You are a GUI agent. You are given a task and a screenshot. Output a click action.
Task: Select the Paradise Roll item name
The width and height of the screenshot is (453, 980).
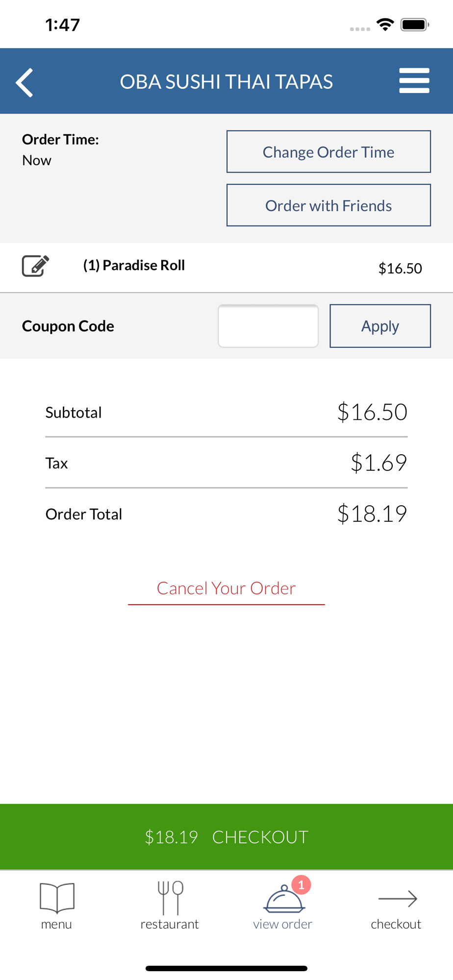pyautogui.click(x=134, y=265)
